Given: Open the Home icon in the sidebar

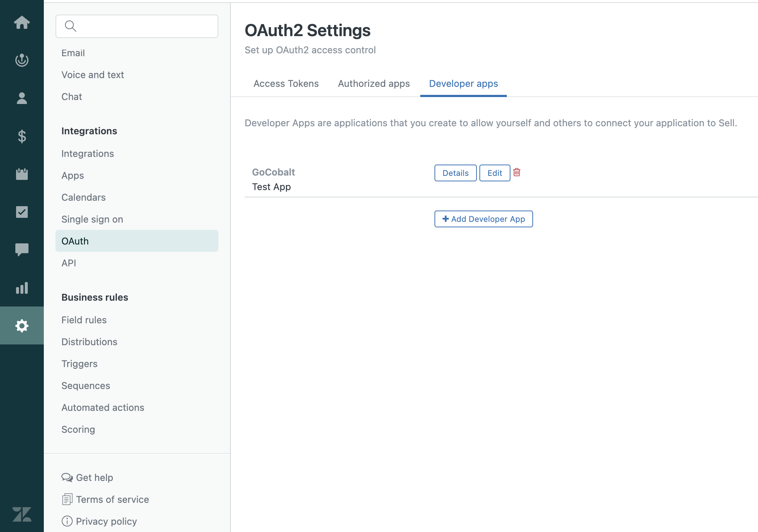Looking at the screenshot, I should [x=22, y=23].
